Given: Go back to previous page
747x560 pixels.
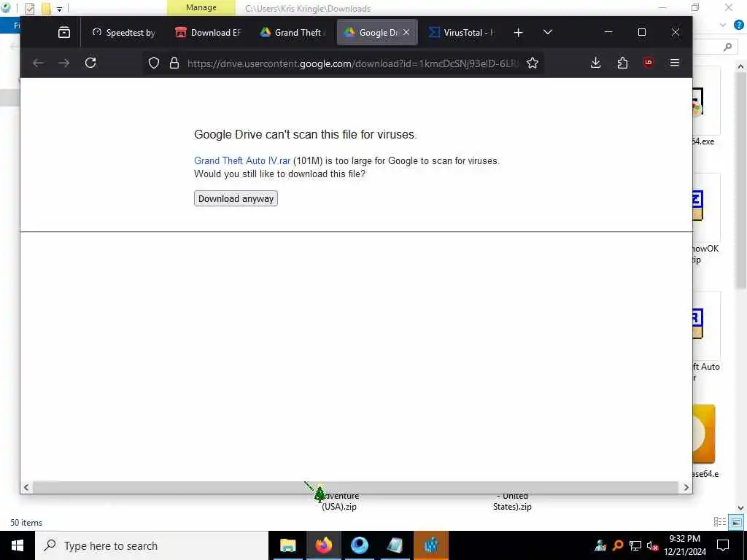Looking at the screenshot, I should tap(38, 63).
